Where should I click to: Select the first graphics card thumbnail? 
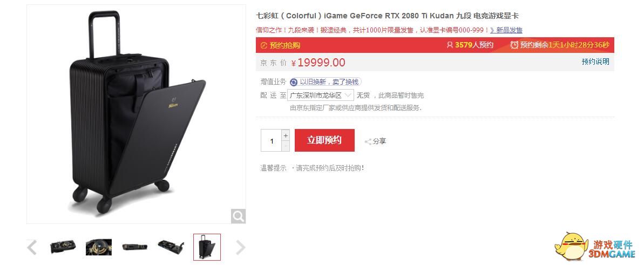[63, 247]
